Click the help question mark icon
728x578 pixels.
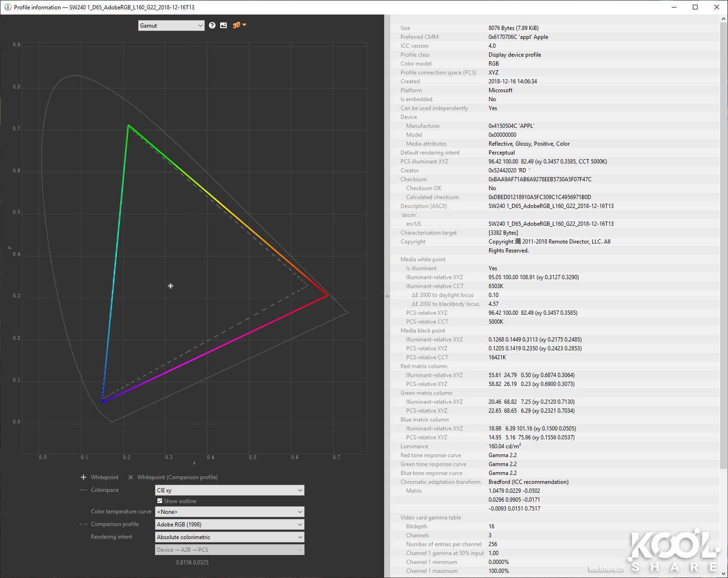pos(212,25)
